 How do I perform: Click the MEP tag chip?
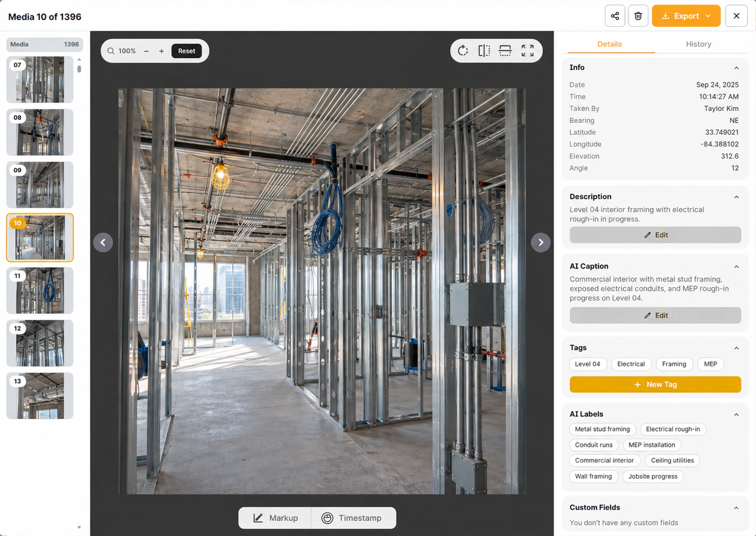[x=710, y=364]
